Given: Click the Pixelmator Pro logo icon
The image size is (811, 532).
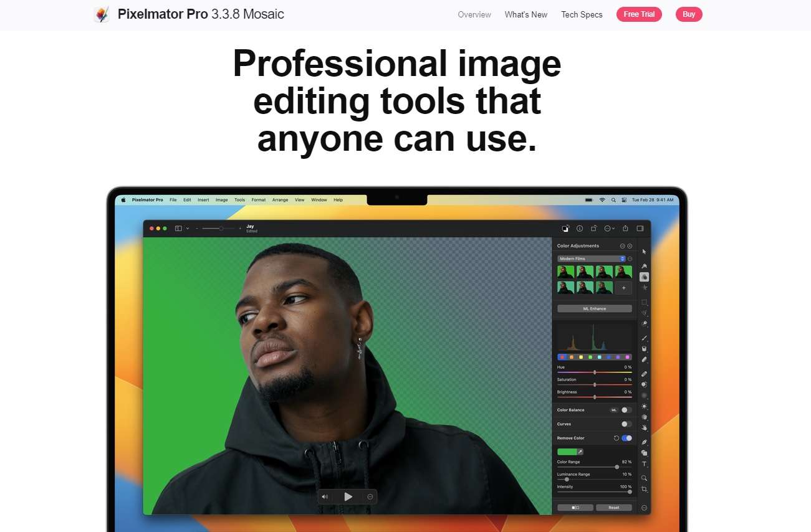Looking at the screenshot, I should pos(102,14).
